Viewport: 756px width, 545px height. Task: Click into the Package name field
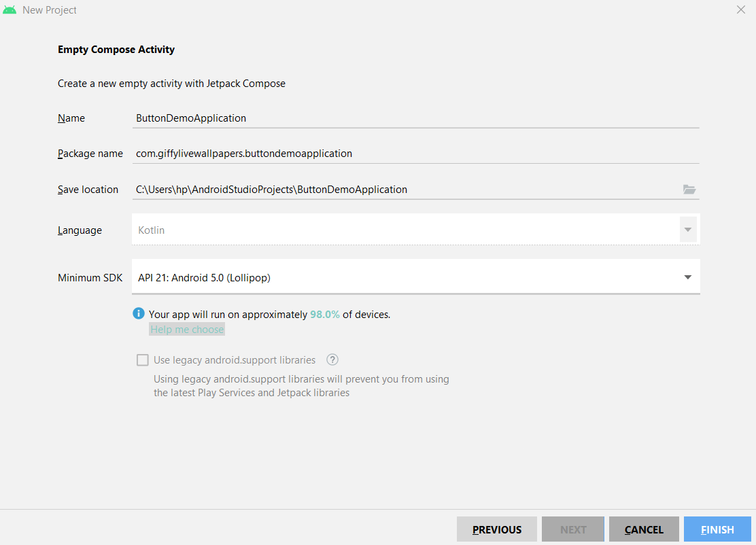[x=415, y=153]
